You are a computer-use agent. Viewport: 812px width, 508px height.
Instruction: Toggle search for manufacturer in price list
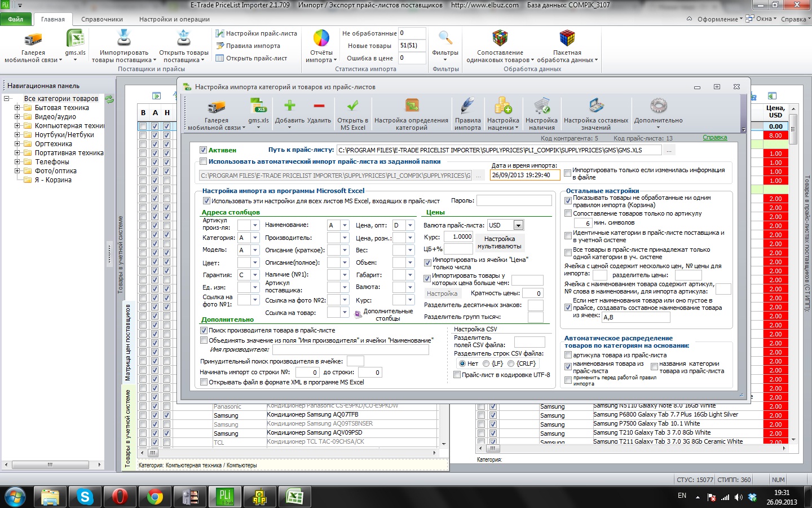204,330
